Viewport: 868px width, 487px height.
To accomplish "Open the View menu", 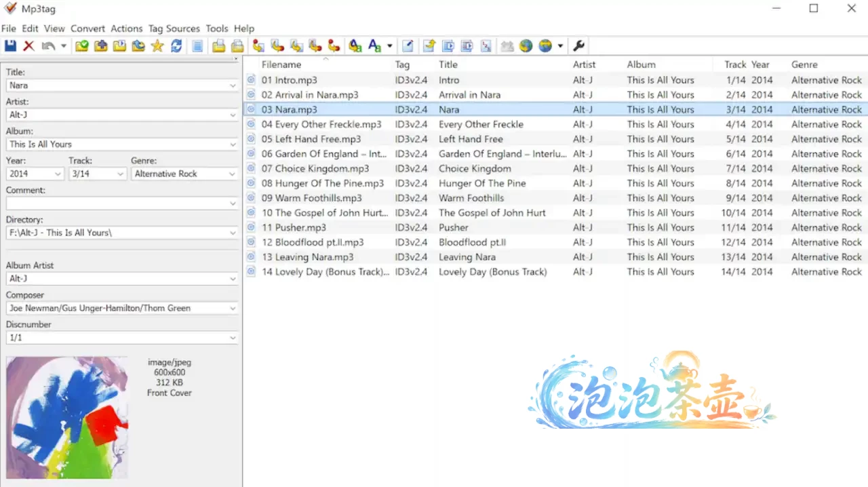I will (x=54, y=28).
